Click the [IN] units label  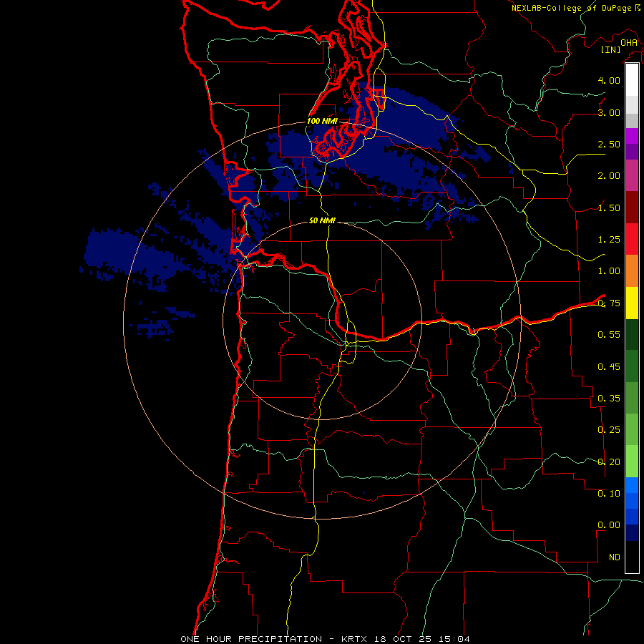click(x=610, y=49)
